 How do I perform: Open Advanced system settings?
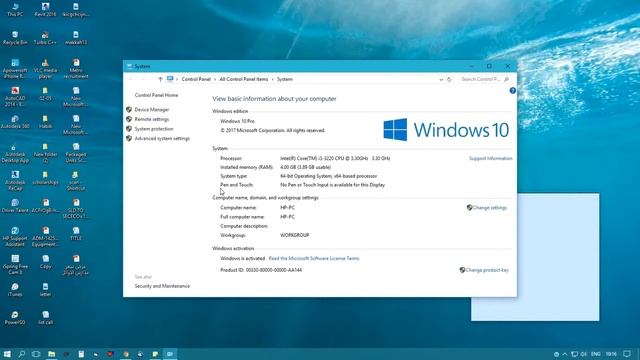[162, 138]
